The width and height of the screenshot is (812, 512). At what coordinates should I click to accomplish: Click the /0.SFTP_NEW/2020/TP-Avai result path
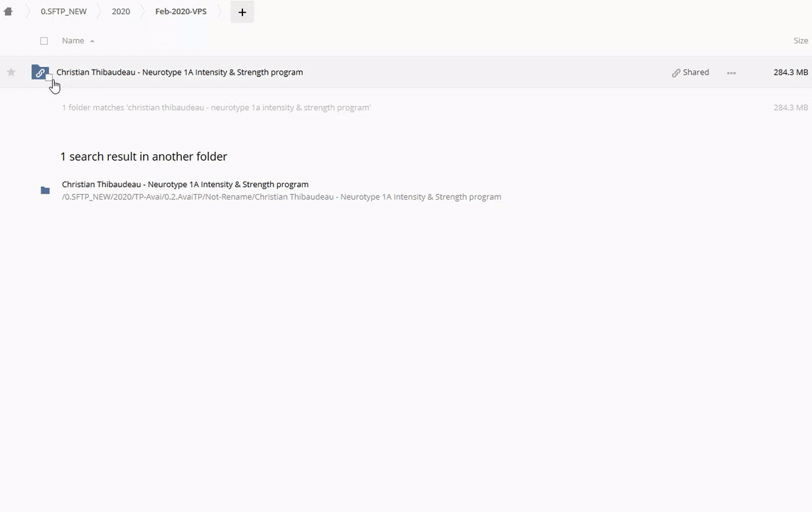[281, 197]
